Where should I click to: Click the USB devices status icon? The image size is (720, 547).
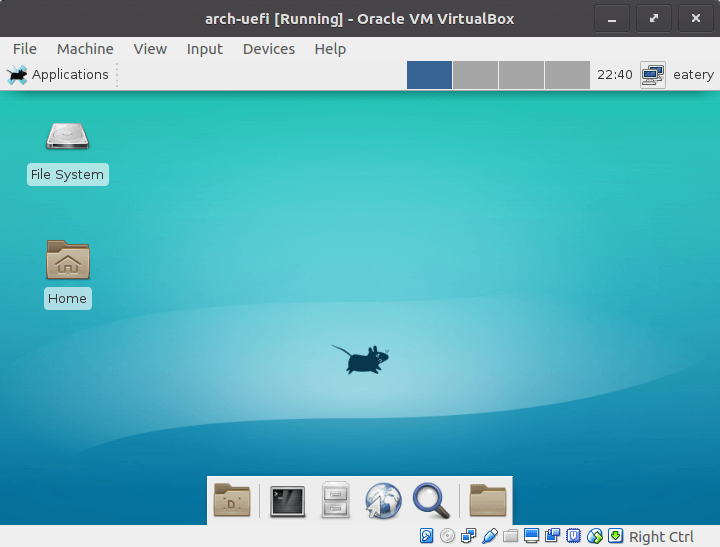[x=489, y=536]
